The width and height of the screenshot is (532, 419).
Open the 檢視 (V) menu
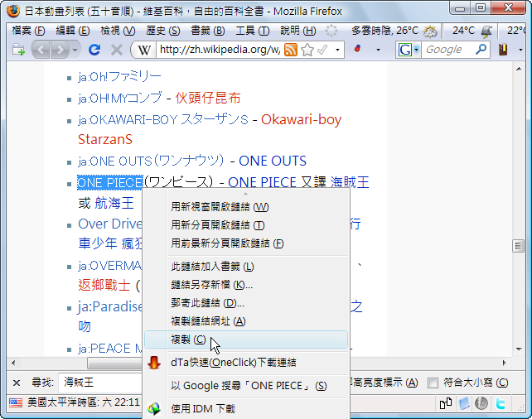click(x=118, y=31)
